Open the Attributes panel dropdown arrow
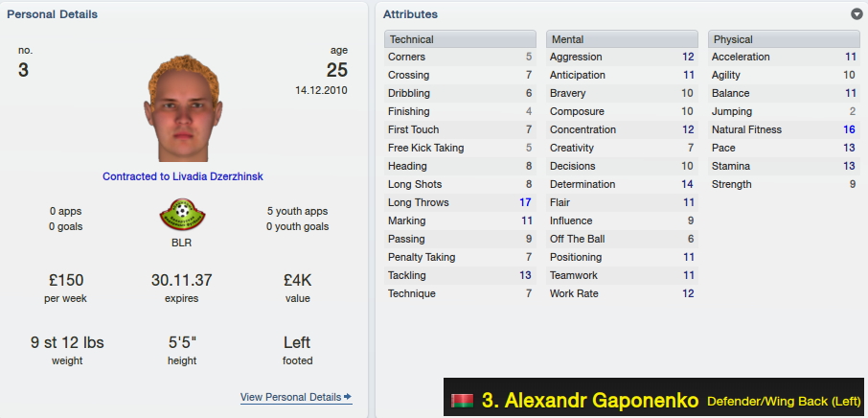This screenshot has height=418, width=868. point(857,14)
